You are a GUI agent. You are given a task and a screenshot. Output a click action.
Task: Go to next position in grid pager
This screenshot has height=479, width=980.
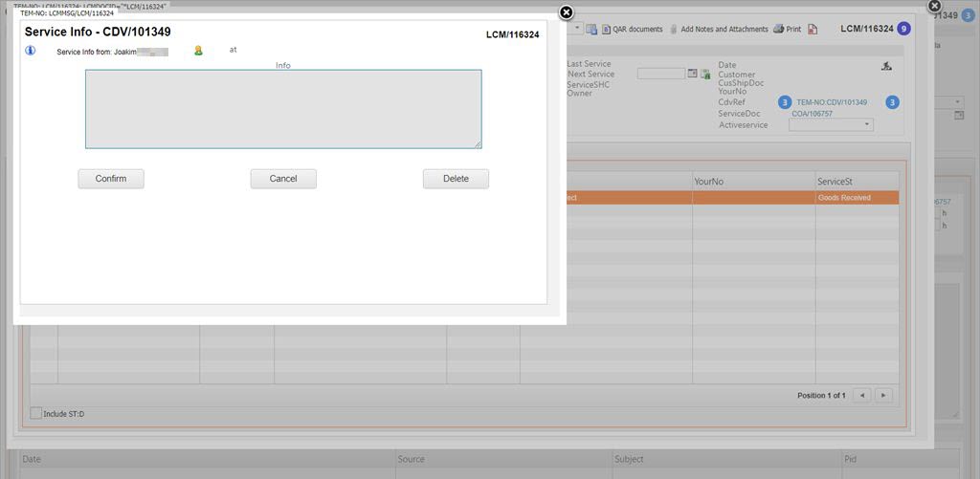click(883, 395)
